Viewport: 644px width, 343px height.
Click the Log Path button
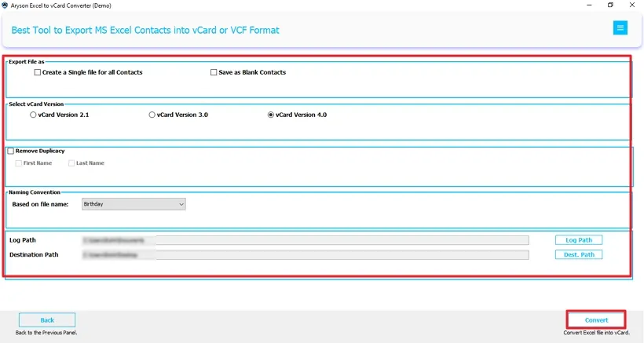579,240
